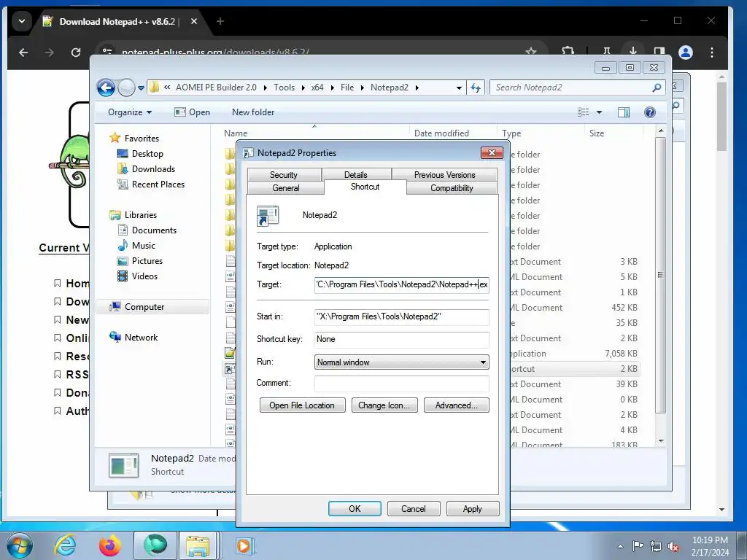Click the Open File Location button
Screen dimensions: 747x560
coord(302,405)
